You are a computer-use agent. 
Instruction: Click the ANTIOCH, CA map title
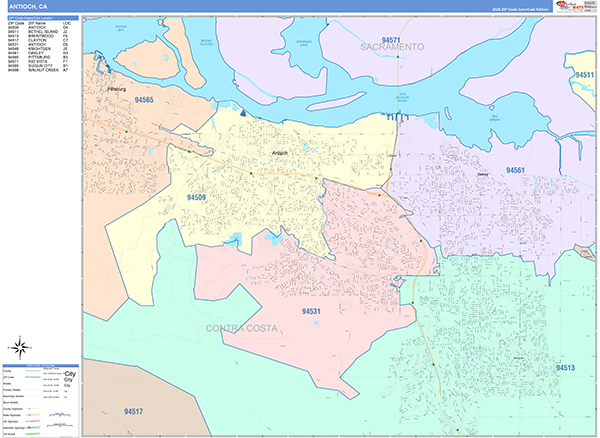tap(28, 7)
